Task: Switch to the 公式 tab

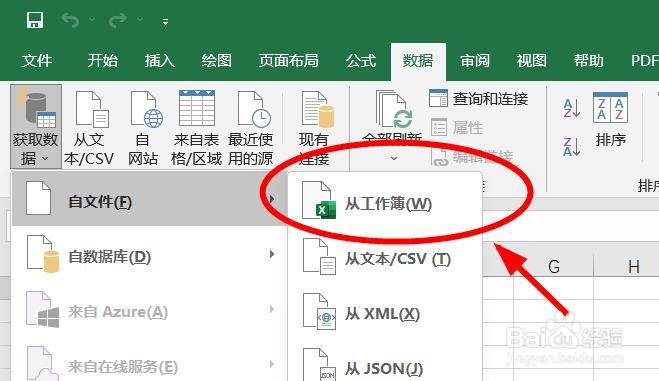Action: [x=361, y=61]
